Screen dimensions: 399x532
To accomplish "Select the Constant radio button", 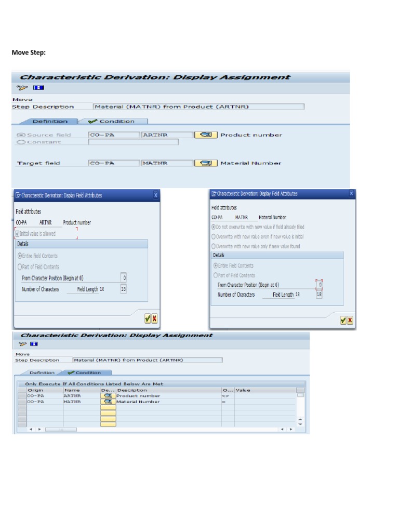I will pos(21,142).
